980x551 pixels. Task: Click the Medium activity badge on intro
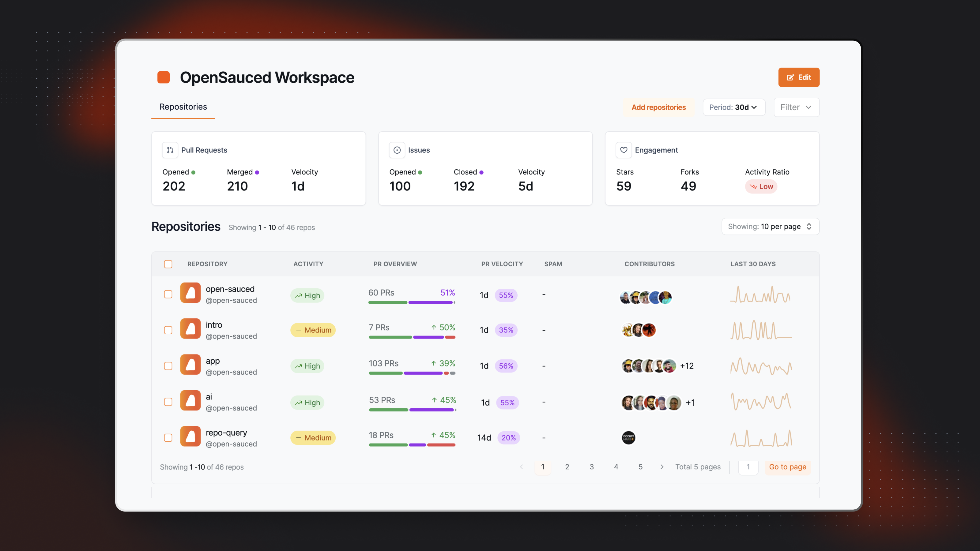[x=313, y=330]
